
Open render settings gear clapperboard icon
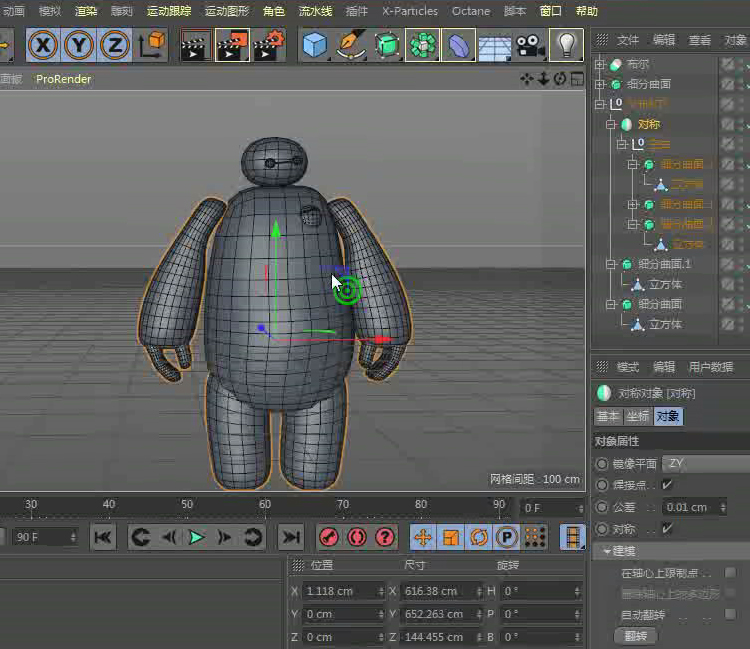pyautogui.click(x=269, y=45)
